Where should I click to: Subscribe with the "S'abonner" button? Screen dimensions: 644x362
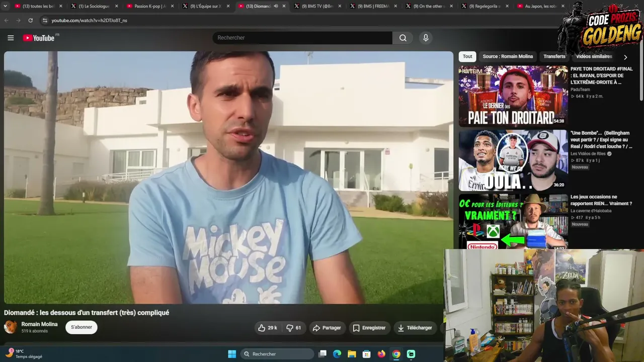tap(82, 327)
